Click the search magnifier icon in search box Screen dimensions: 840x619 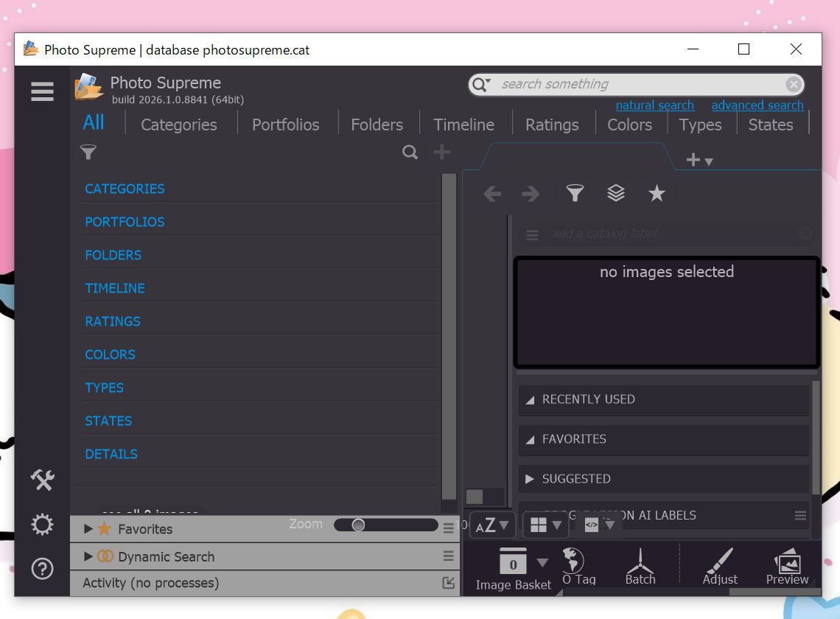[x=480, y=84]
